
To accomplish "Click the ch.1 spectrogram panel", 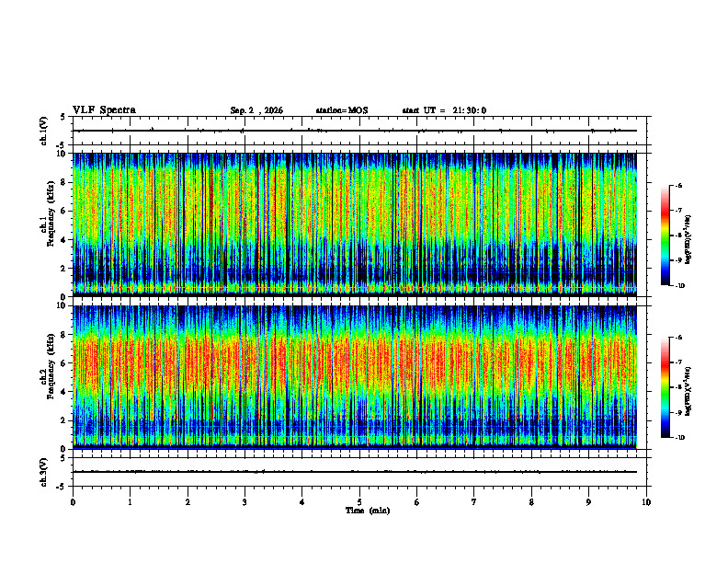I will click(355, 224).
